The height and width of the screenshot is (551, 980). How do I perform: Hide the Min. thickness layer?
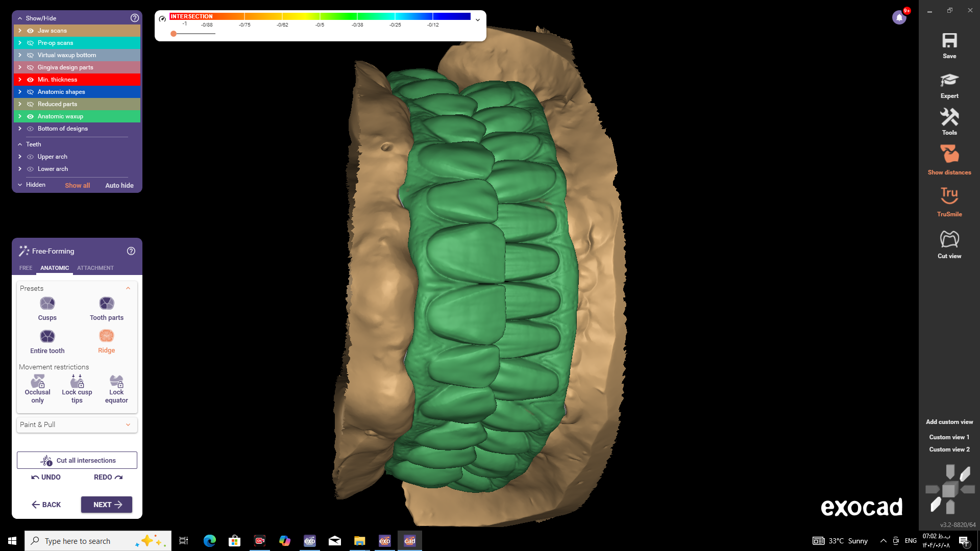[x=30, y=80]
